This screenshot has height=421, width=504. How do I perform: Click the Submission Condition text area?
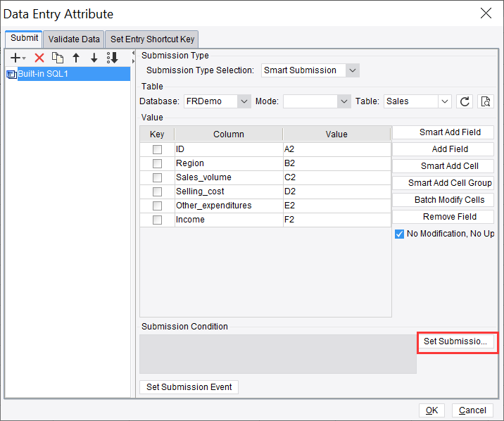(278, 354)
